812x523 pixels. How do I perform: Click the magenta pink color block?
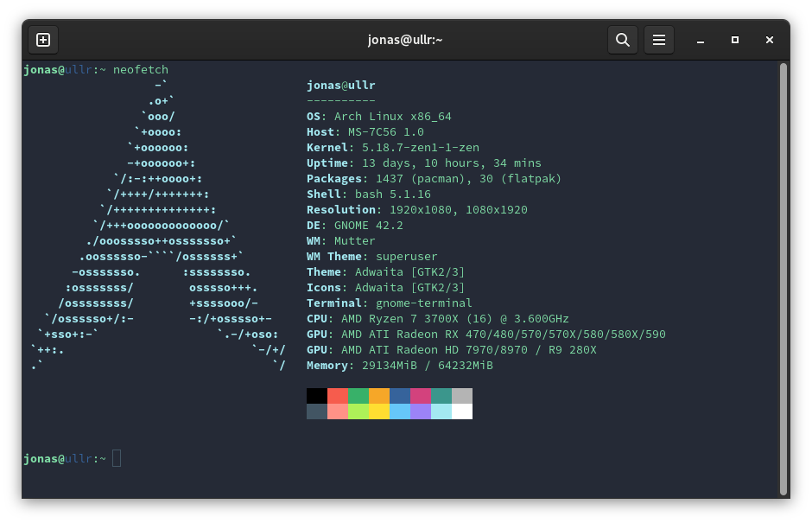[x=421, y=396]
